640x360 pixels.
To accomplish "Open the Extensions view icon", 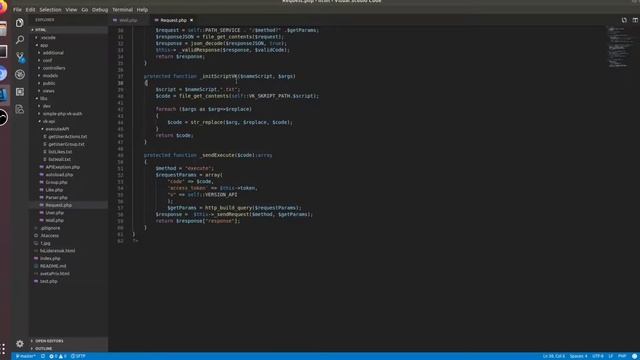I will pyautogui.click(x=20, y=92).
